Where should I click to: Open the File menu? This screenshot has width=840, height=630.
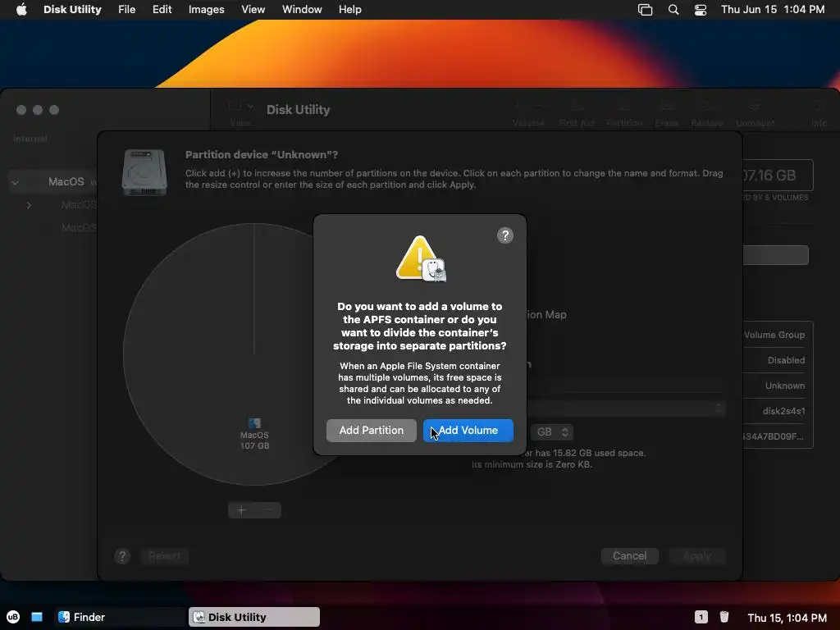[127, 10]
